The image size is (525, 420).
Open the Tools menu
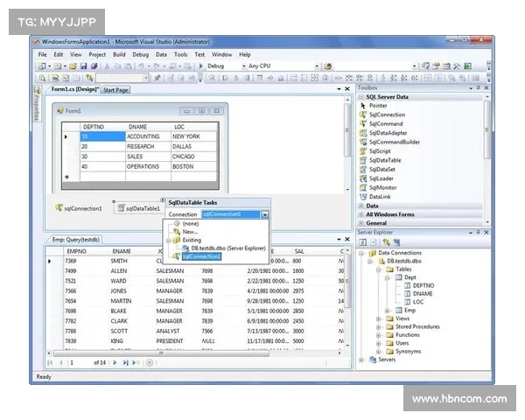pyautogui.click(x=180, y=54)
